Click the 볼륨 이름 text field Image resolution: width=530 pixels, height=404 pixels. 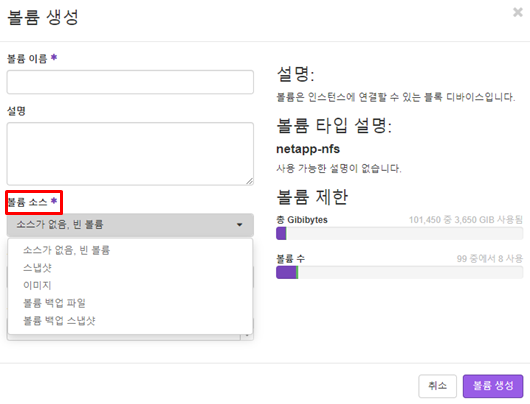click(130, 82)
